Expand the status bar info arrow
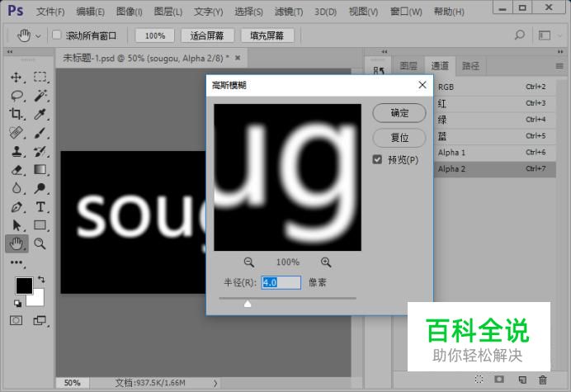Image resolution: width=571 pixels, height=392 pixels. click(x=215, y=383)
